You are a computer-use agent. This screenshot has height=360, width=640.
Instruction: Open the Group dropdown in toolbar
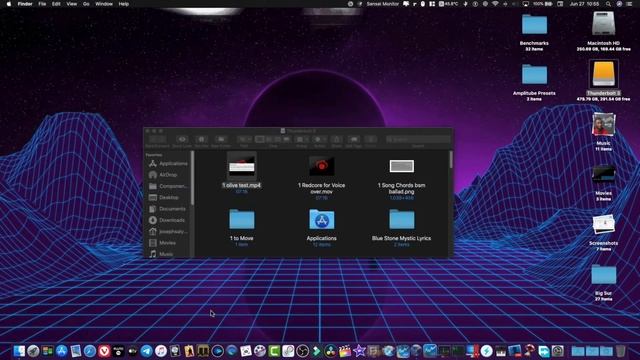click(x=302, y=140)
